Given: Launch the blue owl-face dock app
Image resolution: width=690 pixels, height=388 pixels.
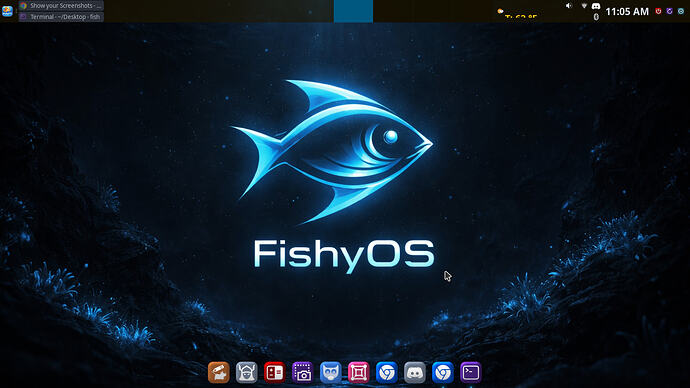Looking at the screenshot, I should (330, 373).
